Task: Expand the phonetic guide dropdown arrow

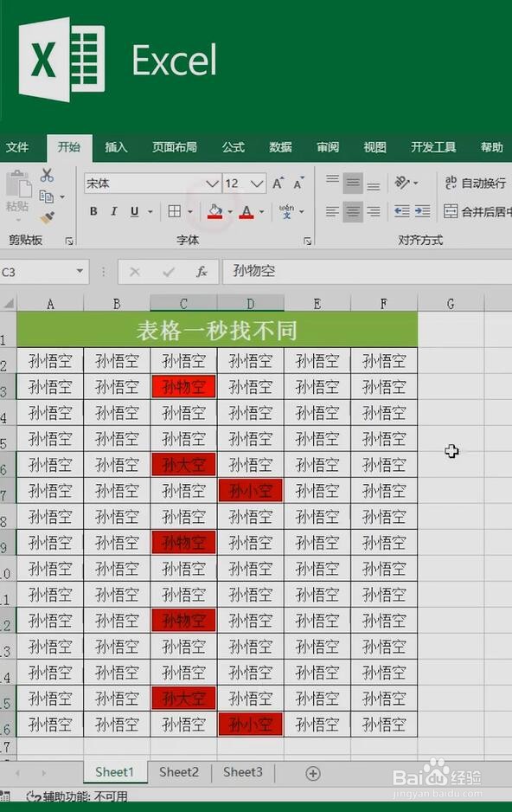Action: click(302, 212)
